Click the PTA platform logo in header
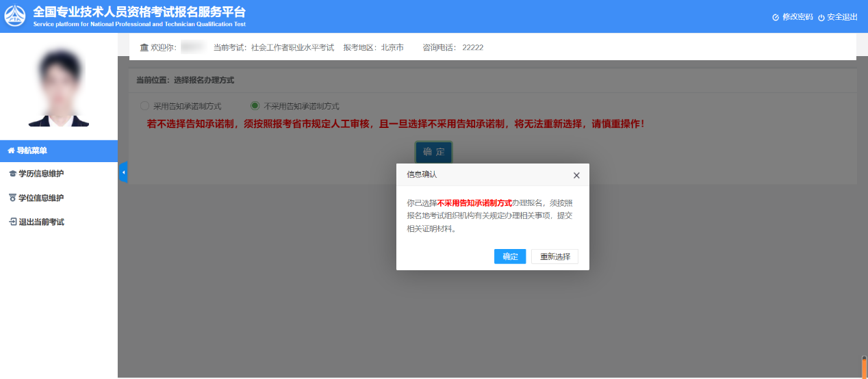868x379 pixels. pyautogui.click(x=15, y=16)
